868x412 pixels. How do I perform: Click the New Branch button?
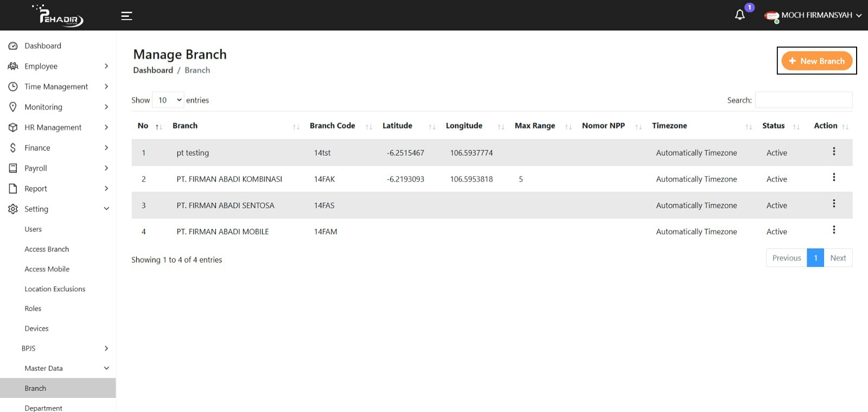coord(816,61)
